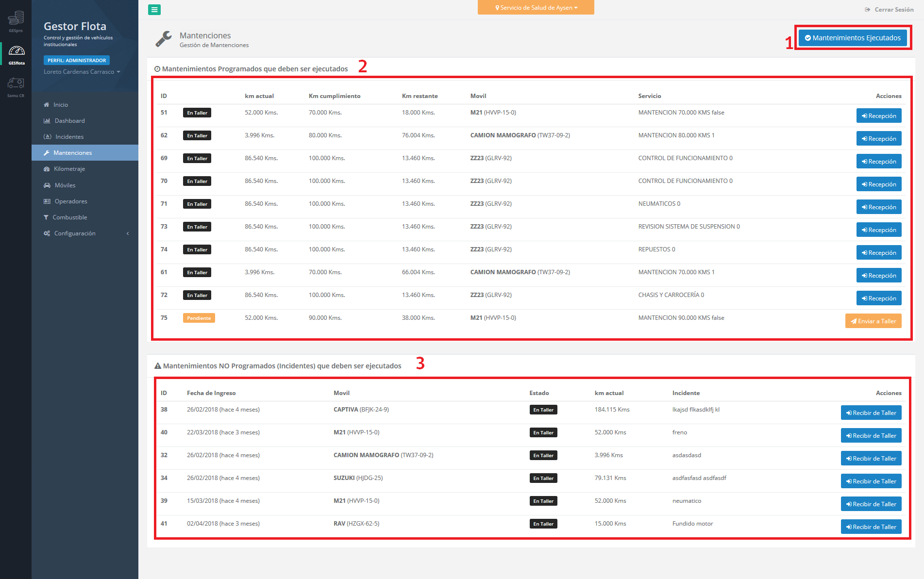Open Servicio de Salud de Aysen dropdown
924x579 pixels.
tap(536, 8)
